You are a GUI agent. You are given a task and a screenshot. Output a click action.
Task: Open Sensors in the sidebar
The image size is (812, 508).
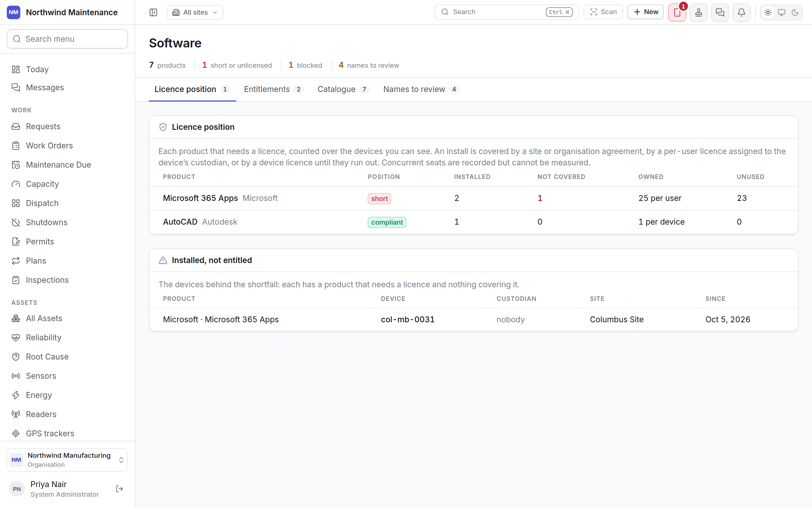pos(67,376)
